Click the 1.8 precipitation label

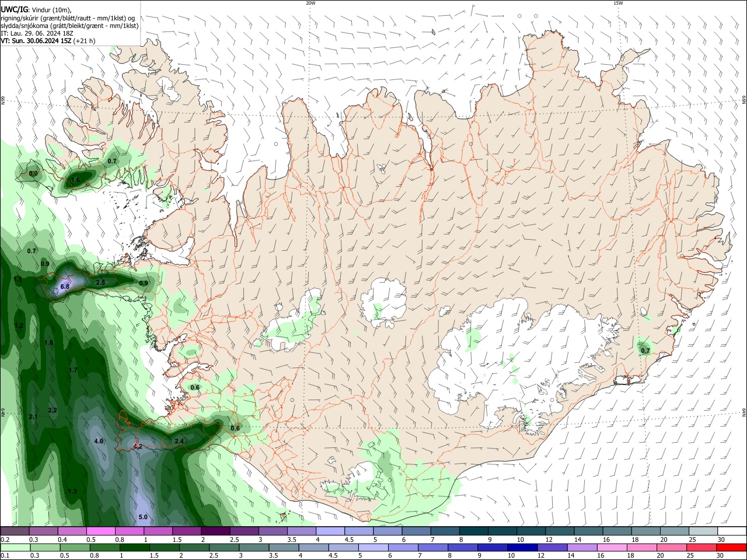pyautogui.click(x=49, y=342)
